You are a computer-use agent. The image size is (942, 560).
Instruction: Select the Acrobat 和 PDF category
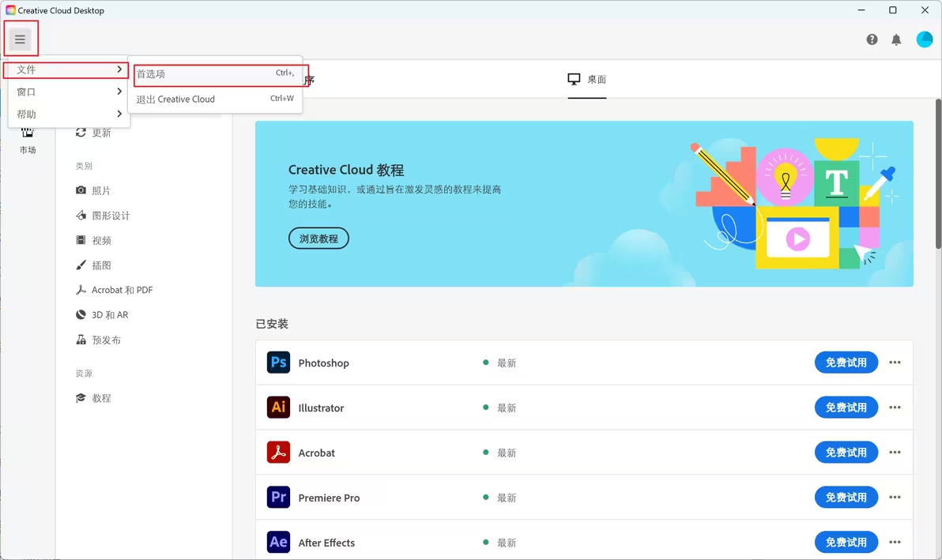(x=119, y=290)
